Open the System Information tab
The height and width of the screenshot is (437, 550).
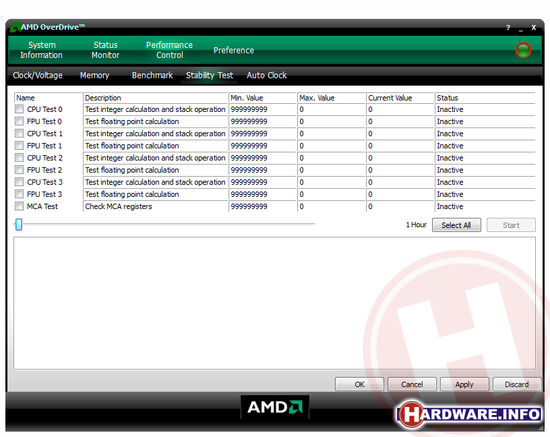point(41,50)
